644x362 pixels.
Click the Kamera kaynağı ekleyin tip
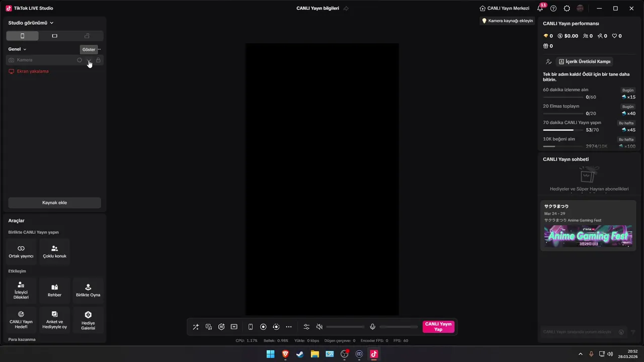(x=507, y=21)
